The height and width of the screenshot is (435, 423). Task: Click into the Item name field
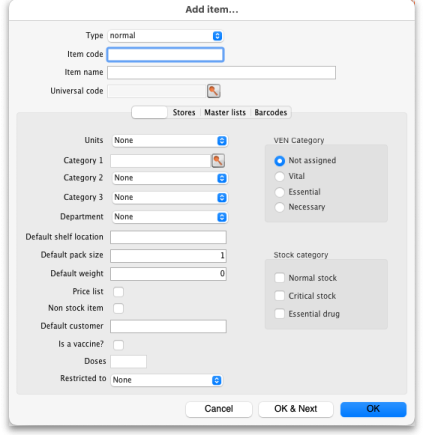point(221,73)
